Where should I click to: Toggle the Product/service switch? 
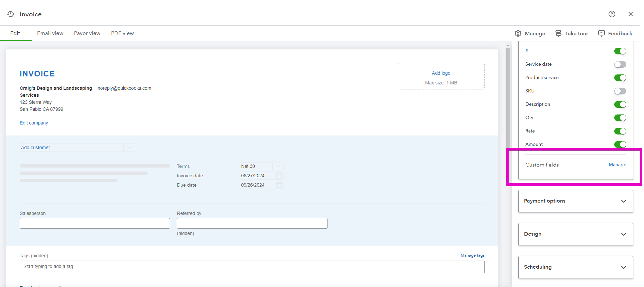point(620,78)
